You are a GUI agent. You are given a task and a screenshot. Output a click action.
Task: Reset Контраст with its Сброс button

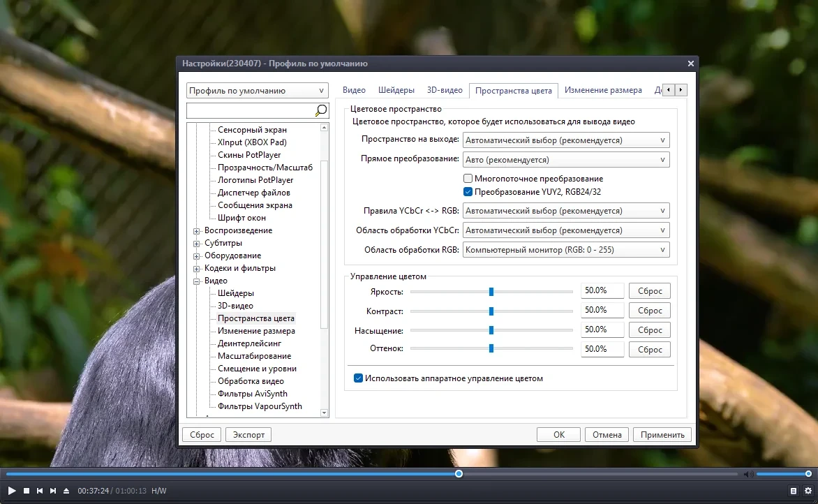[x=650, y=311]
